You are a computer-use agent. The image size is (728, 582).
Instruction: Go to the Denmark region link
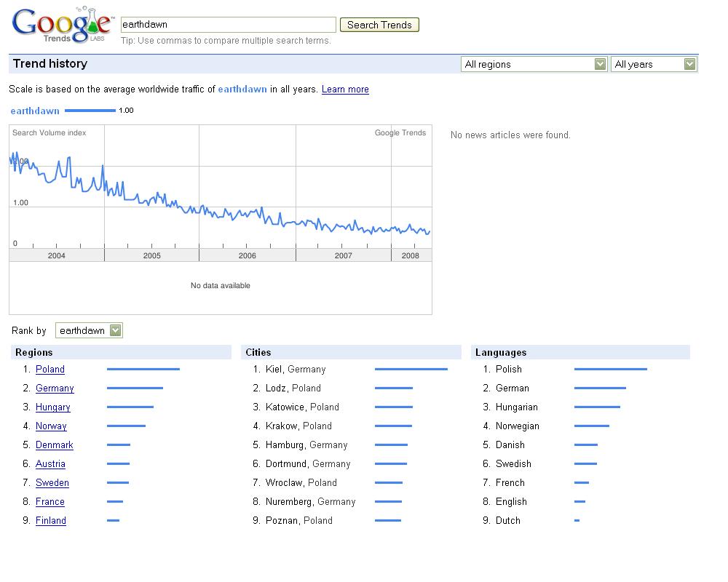(x=55, y=445)
